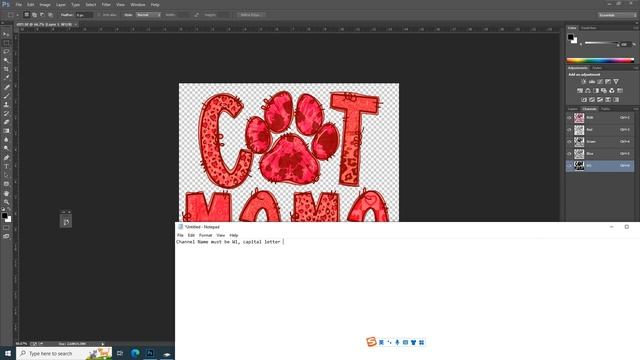Click the Refine Edge button
This screenshot has width=640, height=360.
pyautogui.click(x=251, y=15)
